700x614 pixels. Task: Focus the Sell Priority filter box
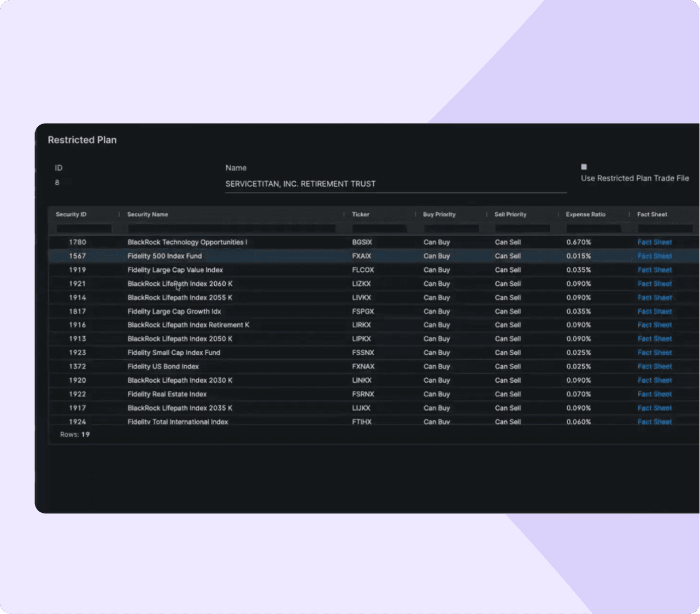523,229
